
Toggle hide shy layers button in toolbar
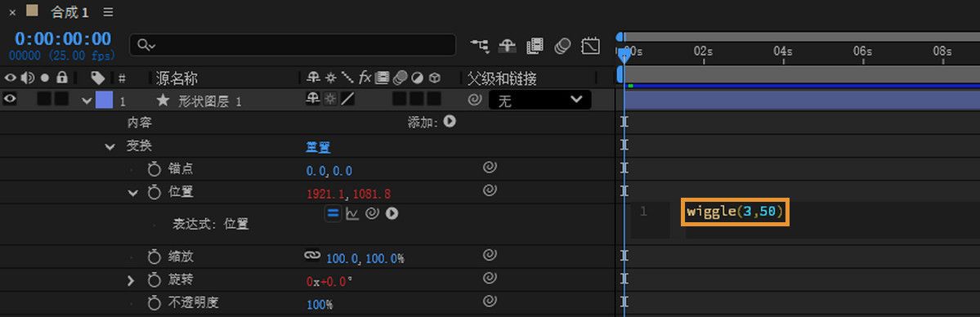(507, 45)
